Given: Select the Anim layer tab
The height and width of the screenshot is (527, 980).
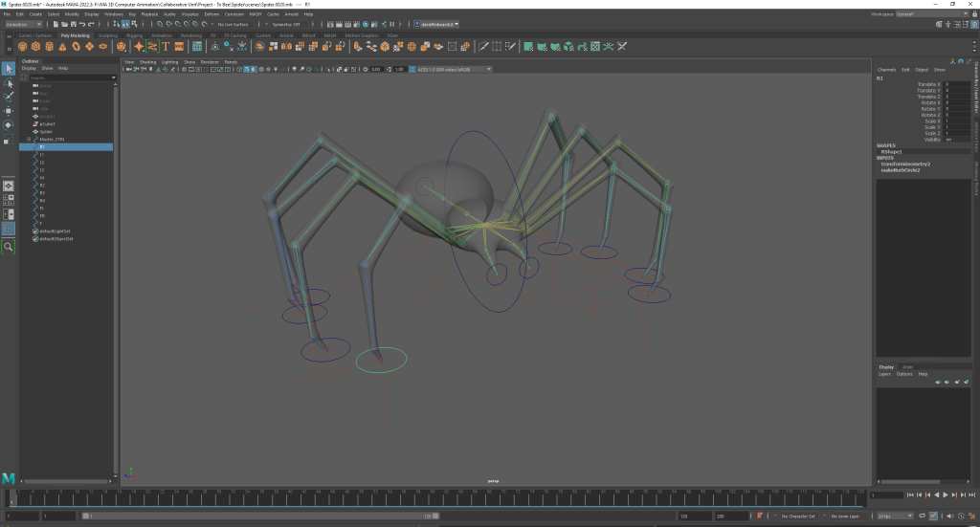Looking at the screenshot, I should (907, 367).
